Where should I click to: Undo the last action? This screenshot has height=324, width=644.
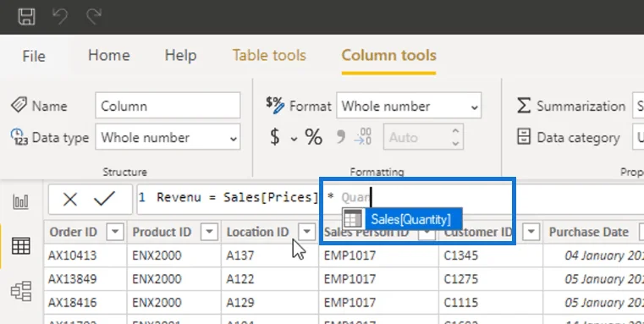click(x=60, y=16)
